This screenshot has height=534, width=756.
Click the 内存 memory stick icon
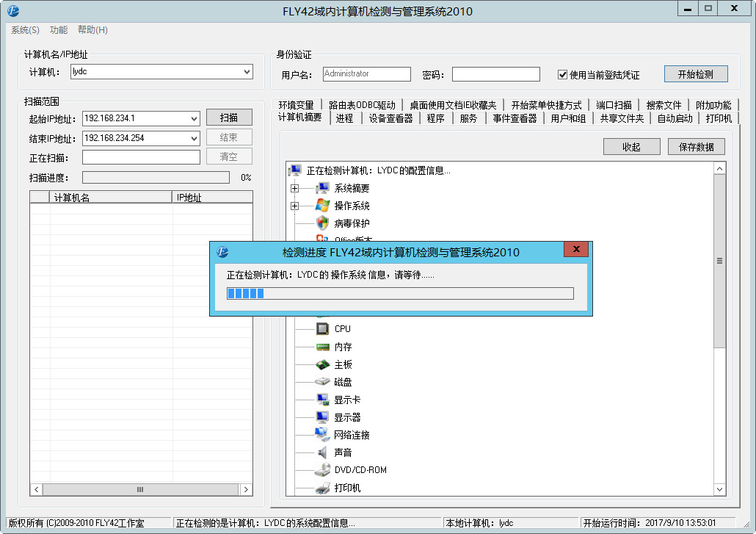(x=322, y=347)
